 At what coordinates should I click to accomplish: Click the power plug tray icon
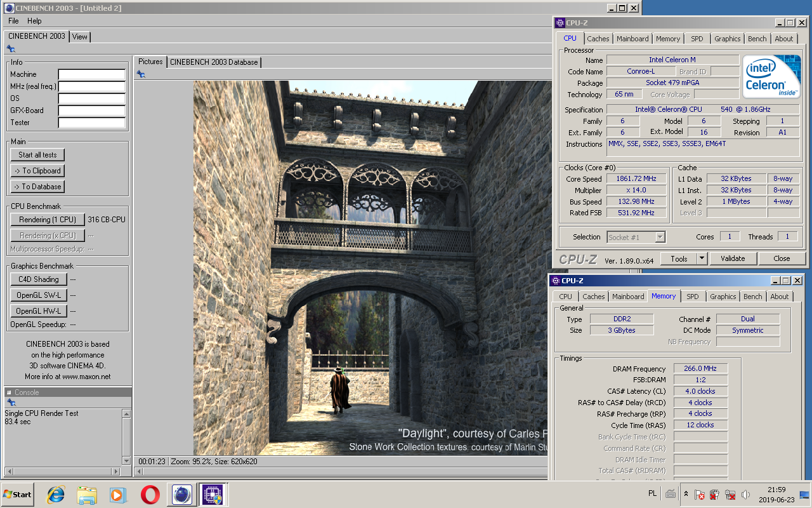click(715, 494)
